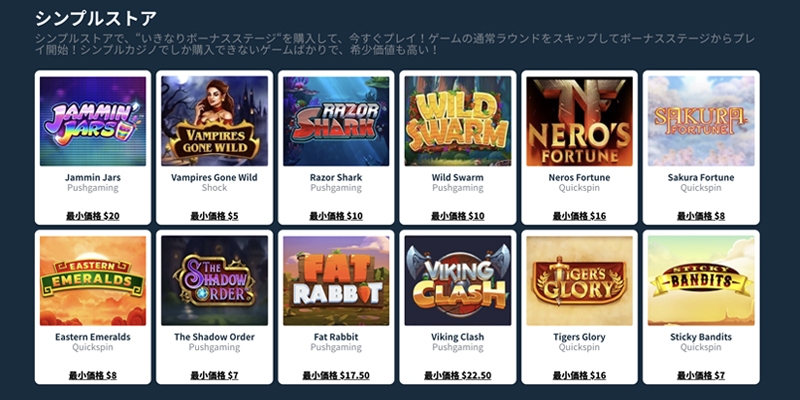Image resolution: width=800 pixels, height=400 pixels.
Task: Open the Fat Rabbit game image
Action: 336,281
